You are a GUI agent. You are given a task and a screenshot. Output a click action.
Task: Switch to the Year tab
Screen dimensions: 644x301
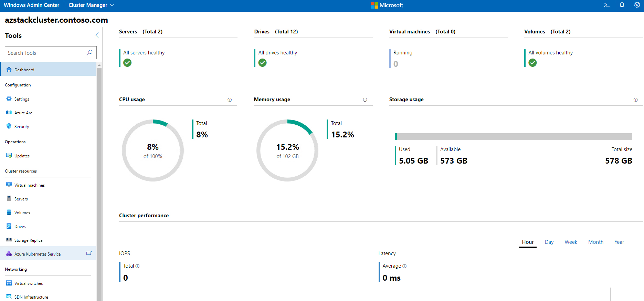click(x=619, y=242)
